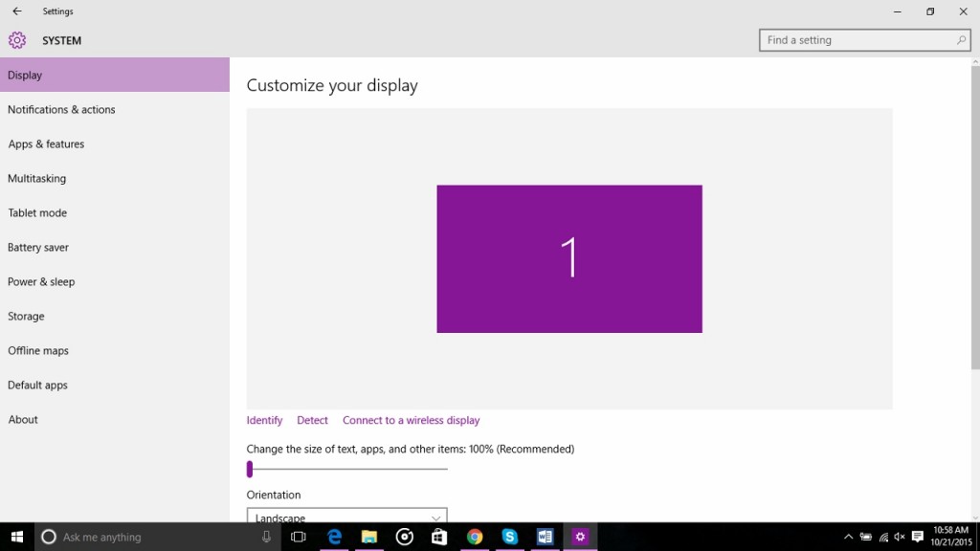This screenshot has height=551, width=980.
Task: Open Microsoft Word
Action: click(x=546, y=537)
